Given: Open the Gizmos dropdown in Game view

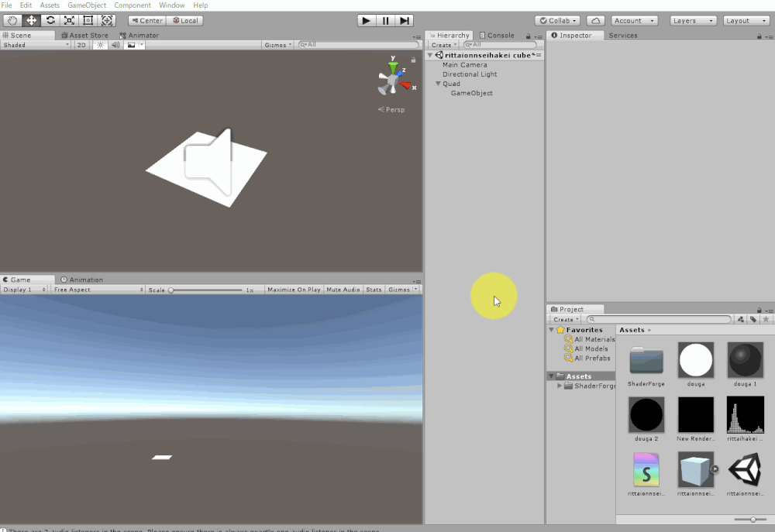Looking at the screenshot, I should (400, 289).
